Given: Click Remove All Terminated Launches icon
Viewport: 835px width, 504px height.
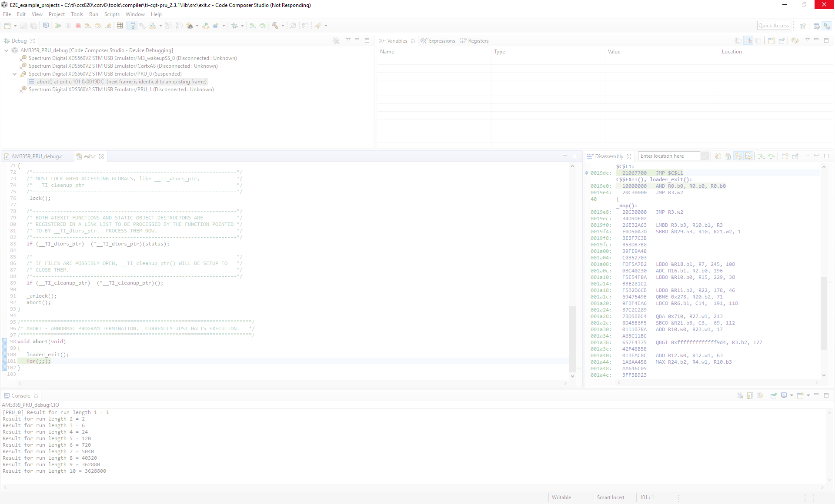Looking at the screenshot, I should pos(336,41).
